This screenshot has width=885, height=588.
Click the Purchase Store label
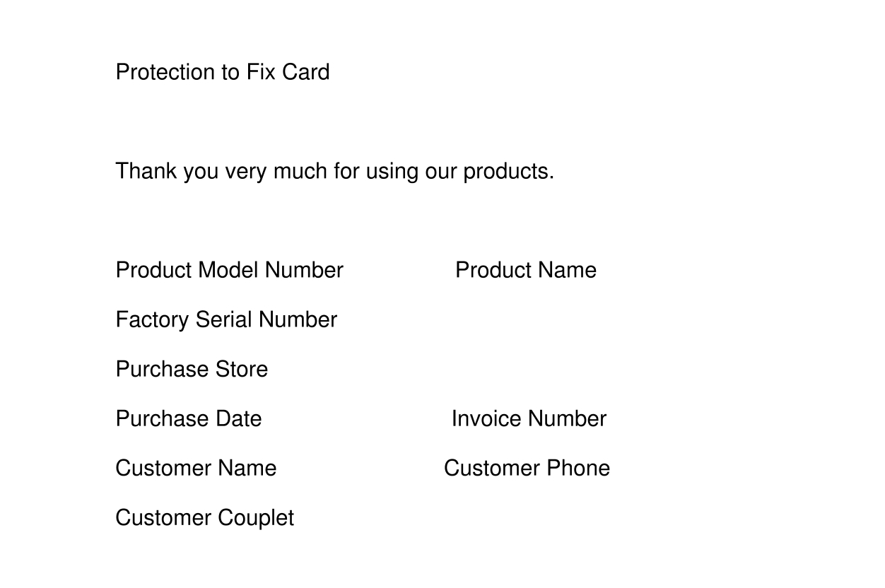point(192,369)
